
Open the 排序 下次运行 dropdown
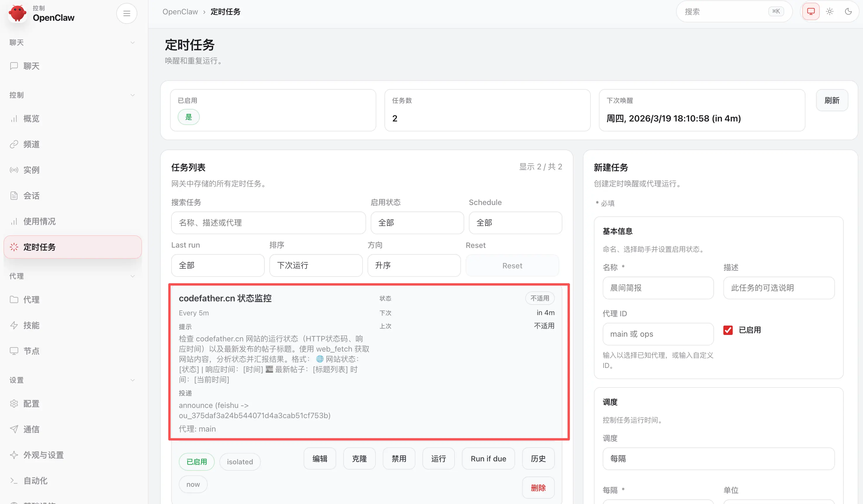(x=316, y=265)
